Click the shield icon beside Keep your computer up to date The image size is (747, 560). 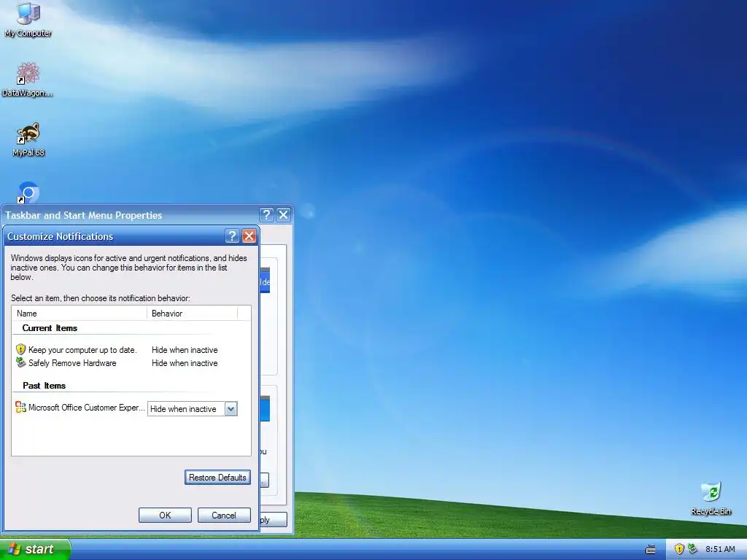tap(20, 349)
